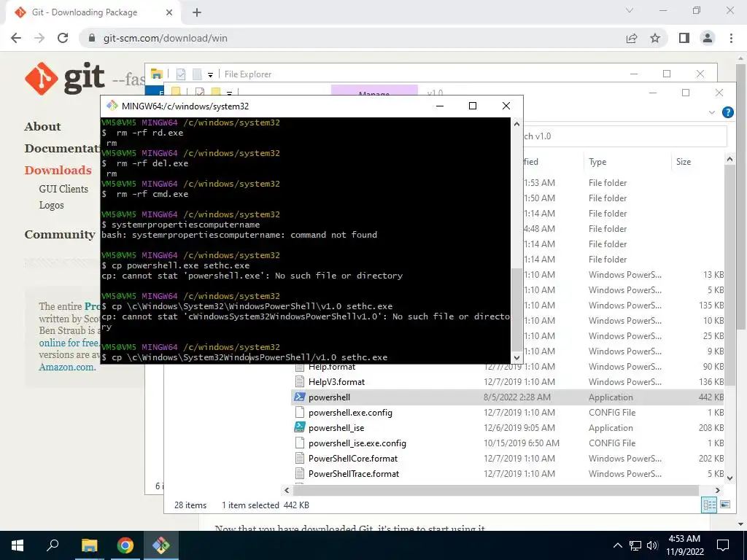747x560 pixels.
Task: Open Git Bash from taskbar
Action: coord(160,545)
